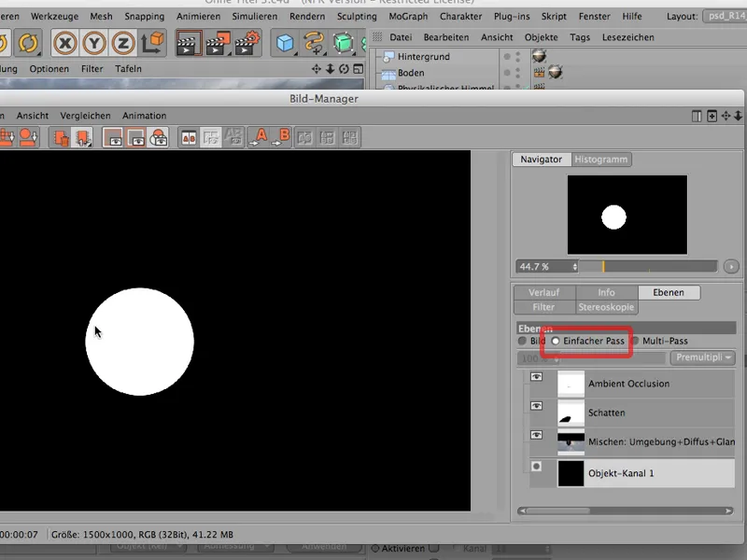Toggle eye visibility for Schatten layer

[536, 406]
